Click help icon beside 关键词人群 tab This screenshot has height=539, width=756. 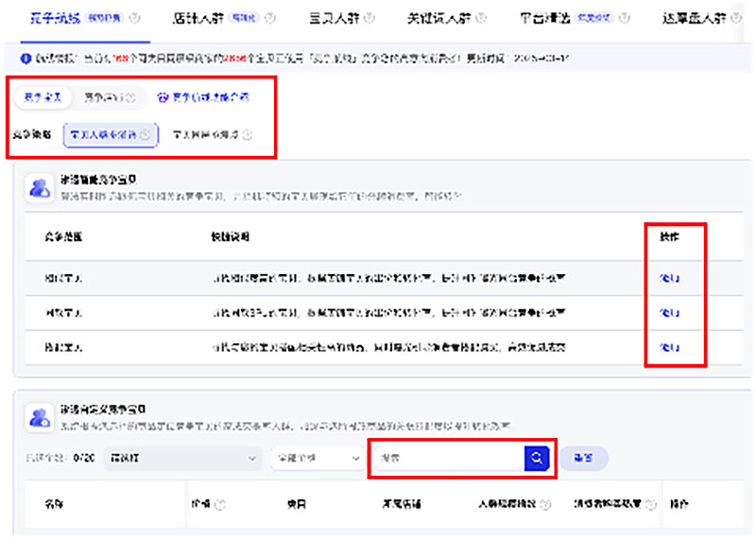coord(481,18)
